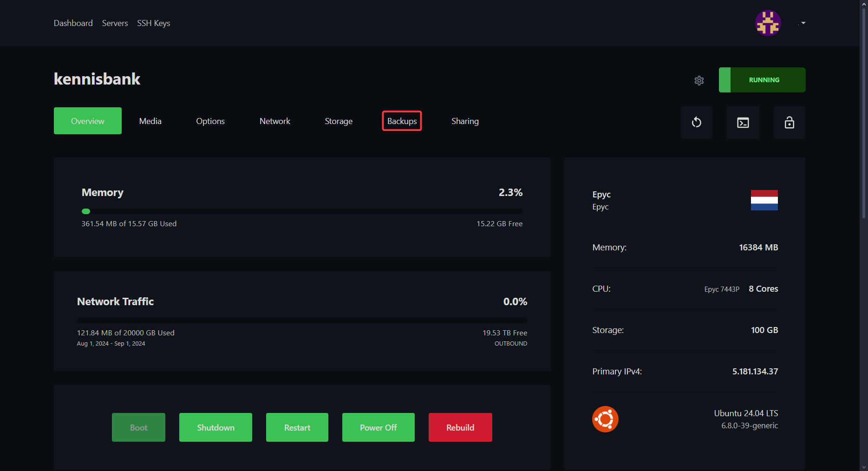This screenshot has width=868, height=471.
Task: Navigate to SSH Keys page
Action: pyautogui.click(x=153, y=23)
